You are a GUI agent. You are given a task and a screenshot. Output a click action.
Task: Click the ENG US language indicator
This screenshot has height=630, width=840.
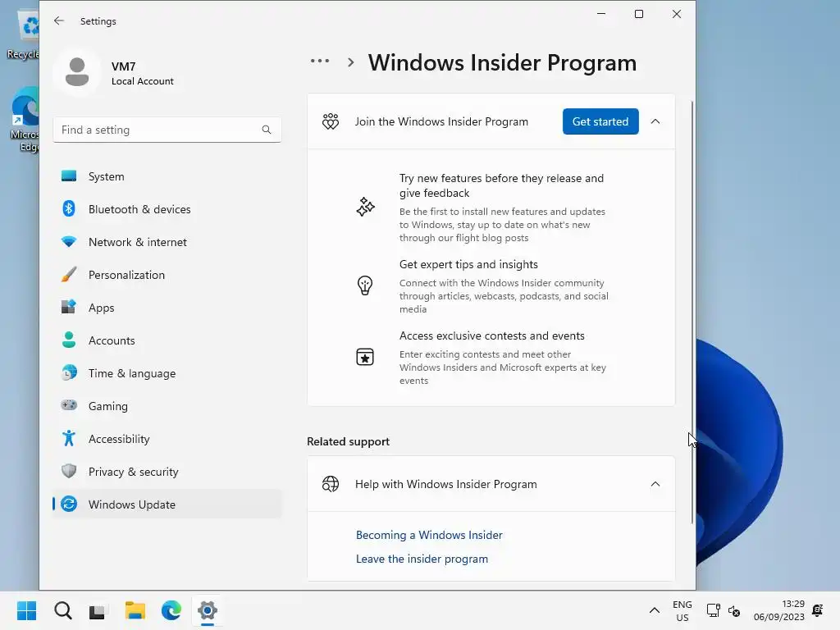682,610
